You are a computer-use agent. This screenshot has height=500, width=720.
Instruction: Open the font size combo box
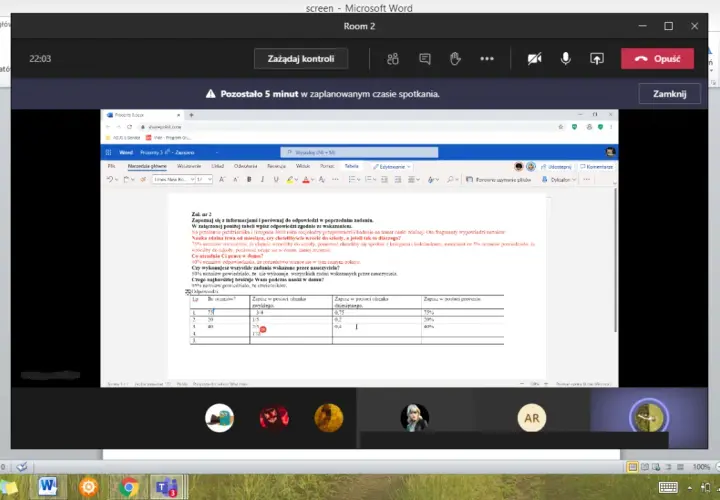(x=204, y=180)
